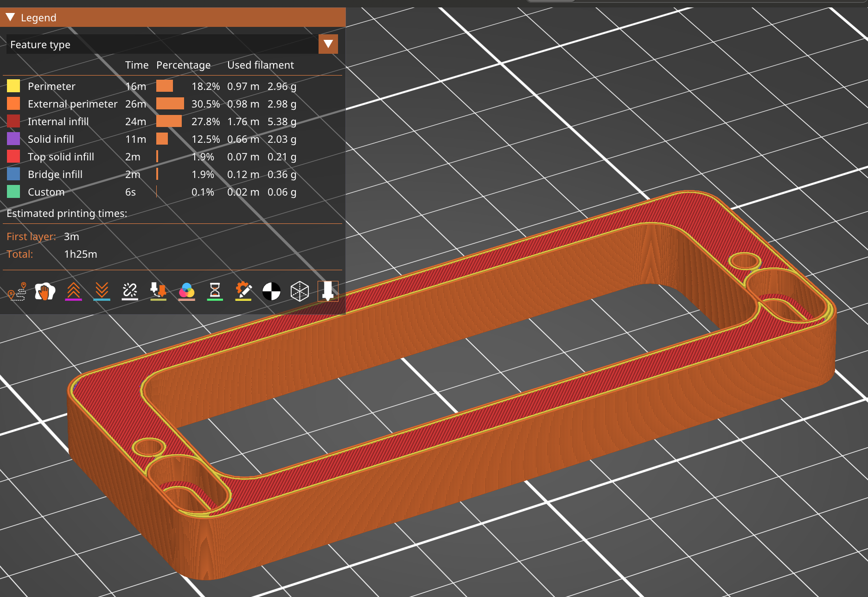Toggle custom G-code gear-pencil icon
This screenshot has height=597, width=868.
click(243, 292)
